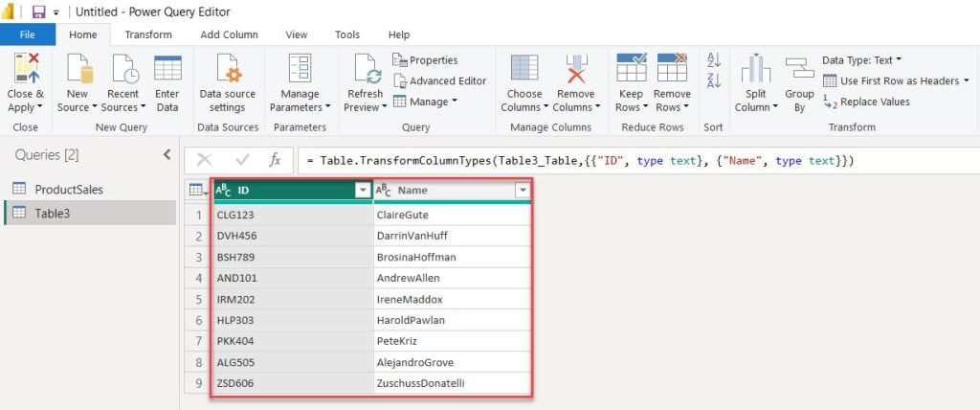Click the New Source icon

(79, 68)
